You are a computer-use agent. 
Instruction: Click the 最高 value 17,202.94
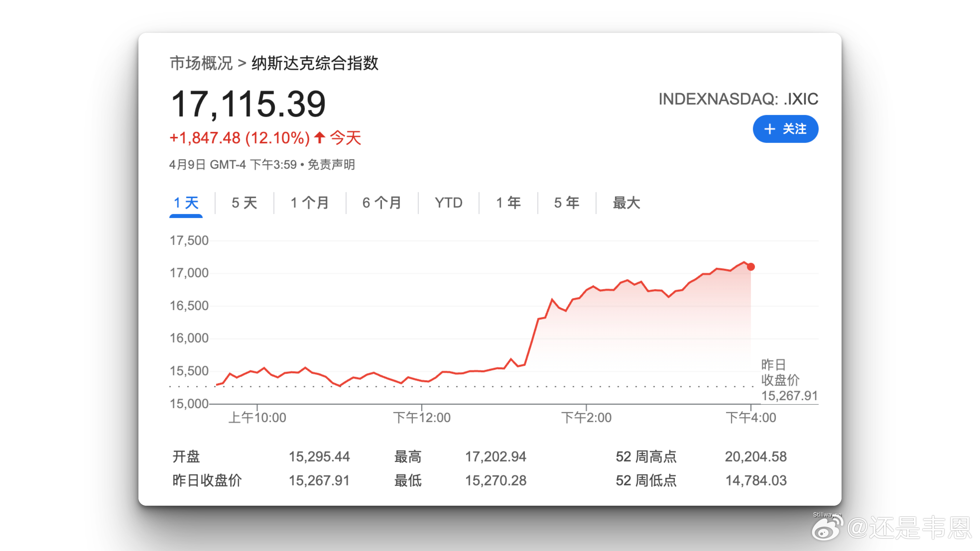496,457
